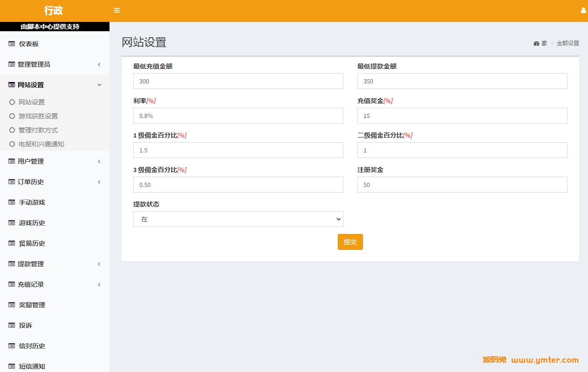Click the icon beside 提款管理
The image size is (588, 372).
pos(12,264)
